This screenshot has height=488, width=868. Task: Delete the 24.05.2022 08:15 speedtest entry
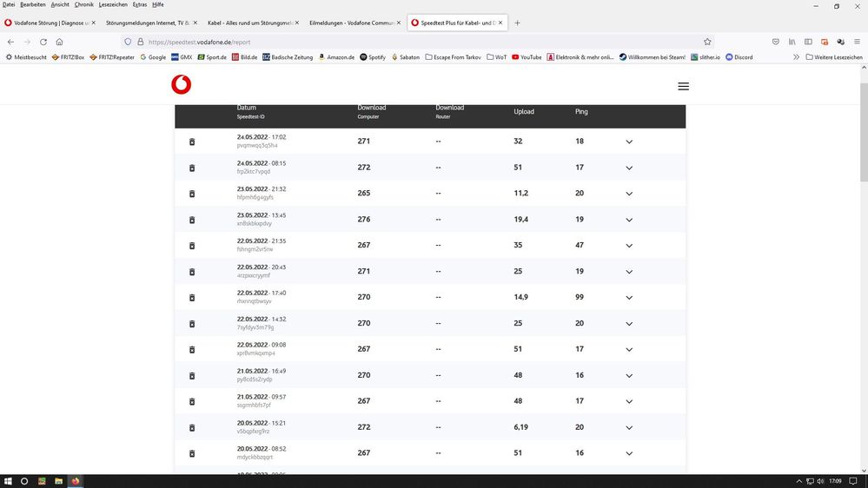(192, 168)
